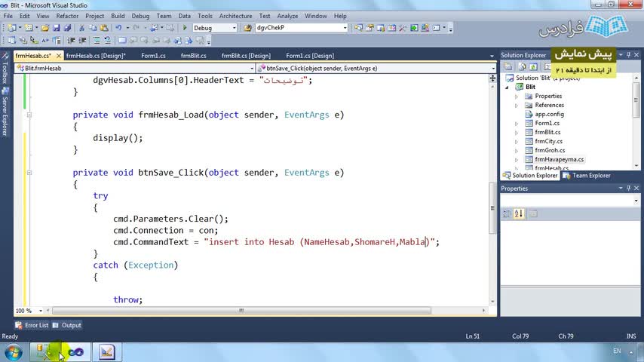Open the Toolbox wrench-hammer icon
The height and width of the screenshot is (362, 644).
point(403,28)
